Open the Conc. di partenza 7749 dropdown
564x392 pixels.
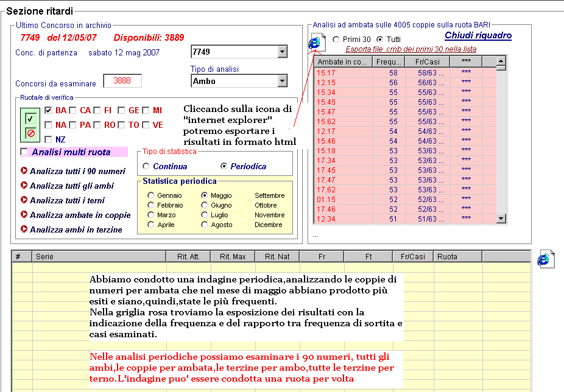281,52
